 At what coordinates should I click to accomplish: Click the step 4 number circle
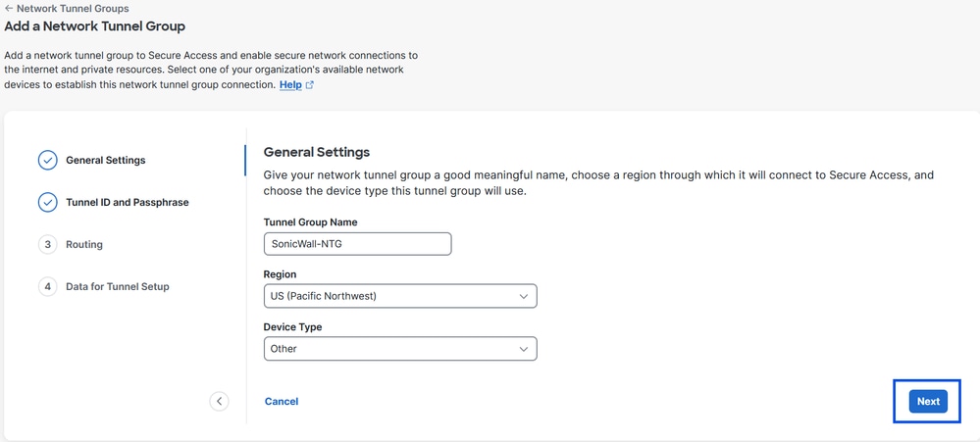click(47, 286)
